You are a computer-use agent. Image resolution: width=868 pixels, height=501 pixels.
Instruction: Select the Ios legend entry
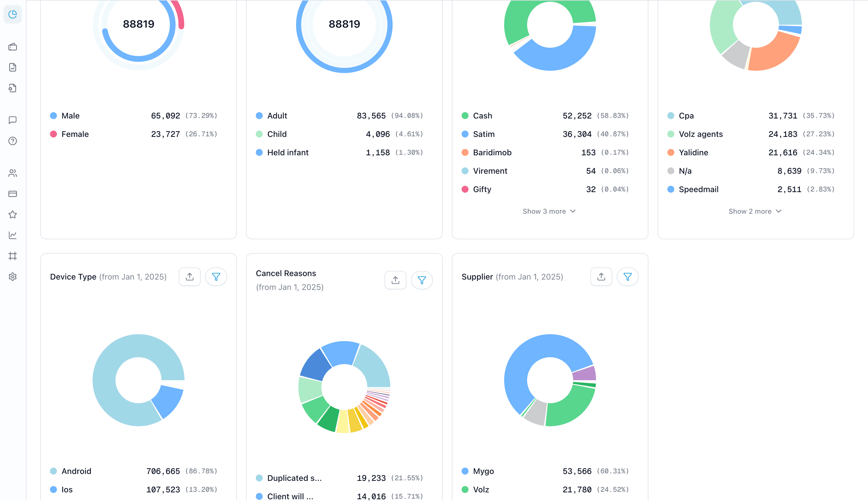coord(134,490)
